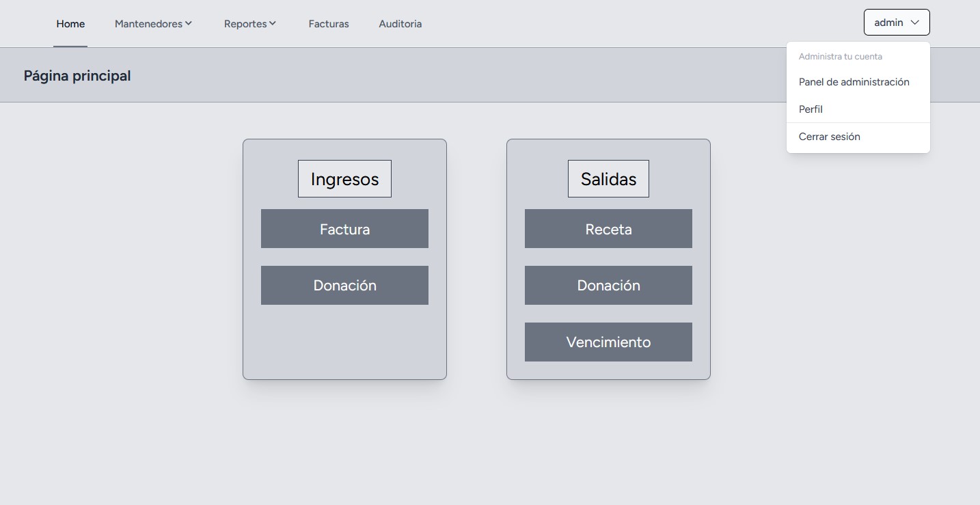Open the Facturas page
Screen dimensions: 980x505
pos(328,24)
